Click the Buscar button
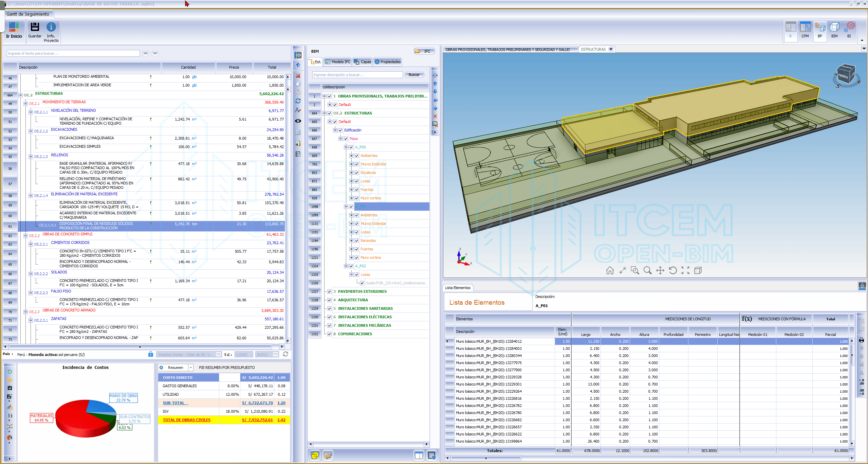Image resolution: width=868 pixels, height=464 pixels. click(x=414, y=75)
